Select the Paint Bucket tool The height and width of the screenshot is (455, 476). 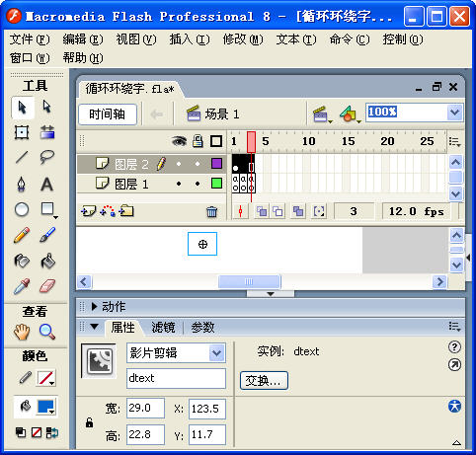pyautogui.click(x=47, y=261)
